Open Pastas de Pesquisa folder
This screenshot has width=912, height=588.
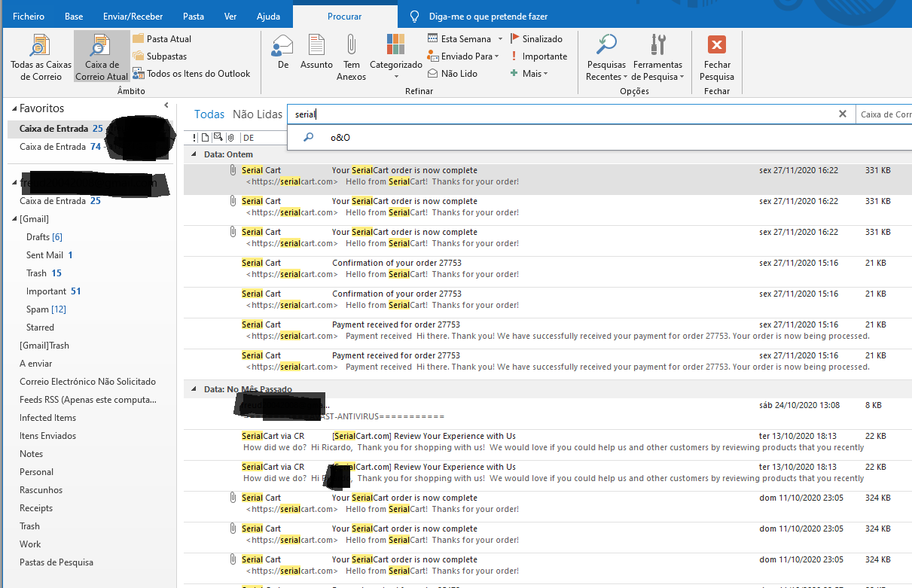pos(56,562)
